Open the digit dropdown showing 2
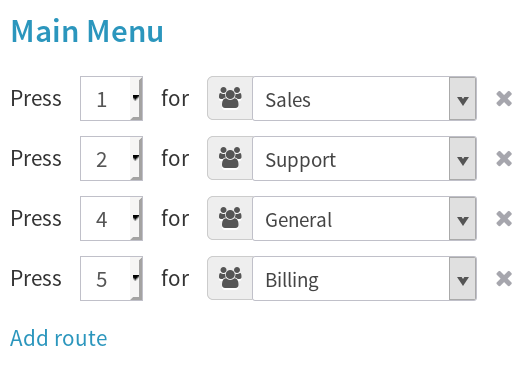The image size is (528, 376). click(111, 158)
